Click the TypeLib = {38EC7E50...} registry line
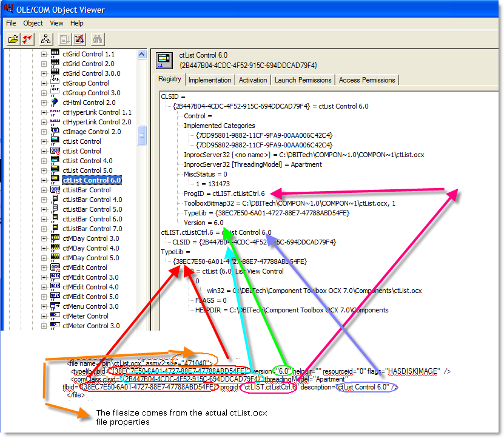Image resolution: width=504 pixels, height=438 pixels. (x=266, y=213)
